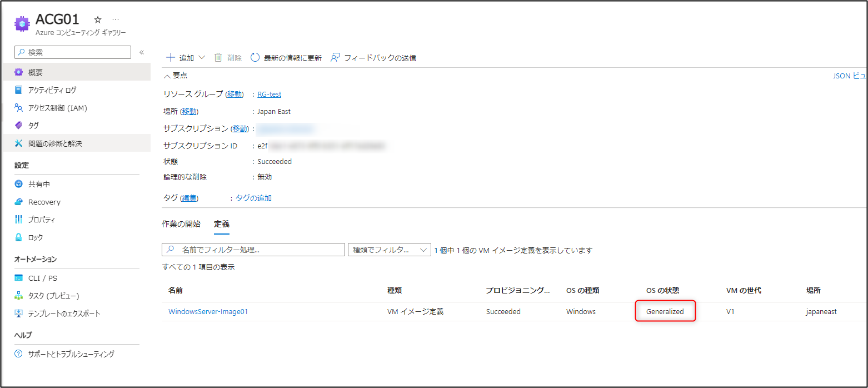Click the プロパティ bars icon
The height and width of the screenshot is (388, 868).
[x=19, y=220]
